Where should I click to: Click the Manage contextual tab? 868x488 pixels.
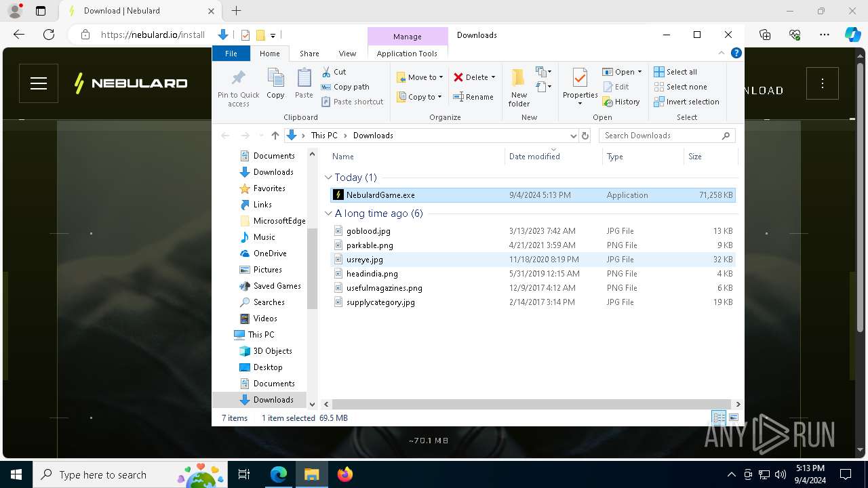point(408,37)
